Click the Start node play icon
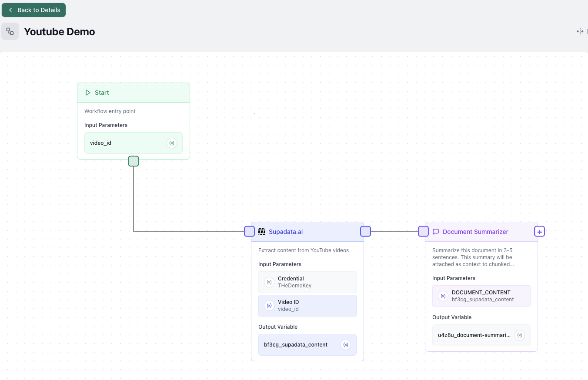This screenshot has height=380, width=588. 88,93
